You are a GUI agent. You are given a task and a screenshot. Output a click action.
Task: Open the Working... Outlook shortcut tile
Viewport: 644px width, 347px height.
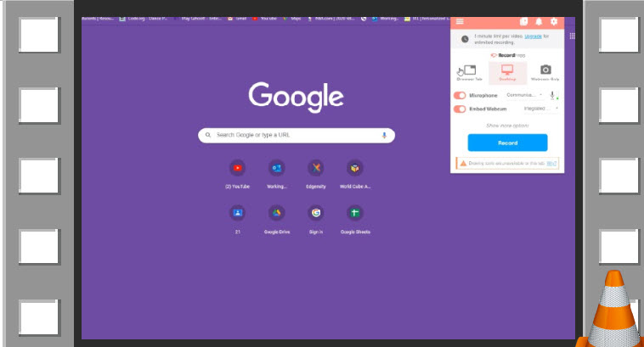point(277,174)
